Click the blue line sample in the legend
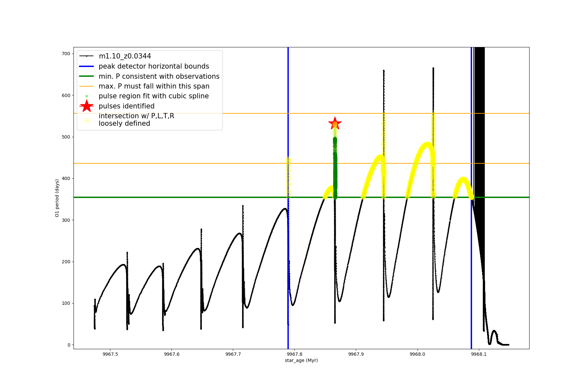 pos(87,66)
